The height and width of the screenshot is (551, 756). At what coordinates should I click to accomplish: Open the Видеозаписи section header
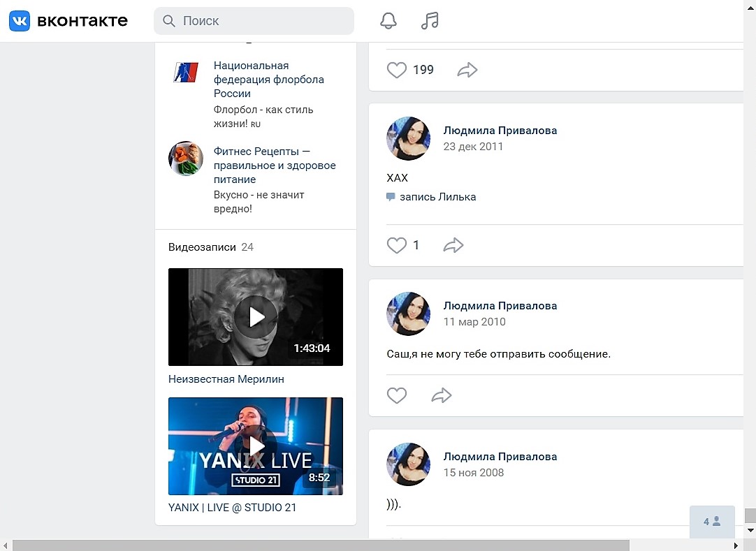pyautogui.click(x=202, y=247)
